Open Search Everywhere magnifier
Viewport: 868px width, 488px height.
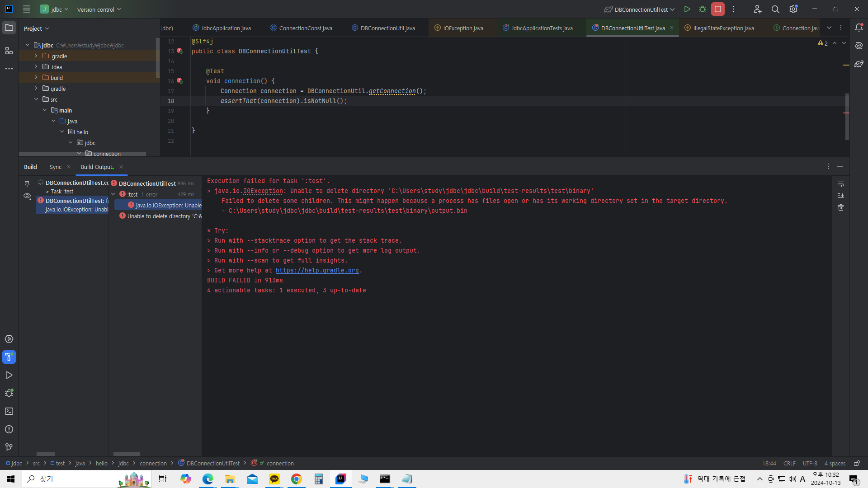775,9
